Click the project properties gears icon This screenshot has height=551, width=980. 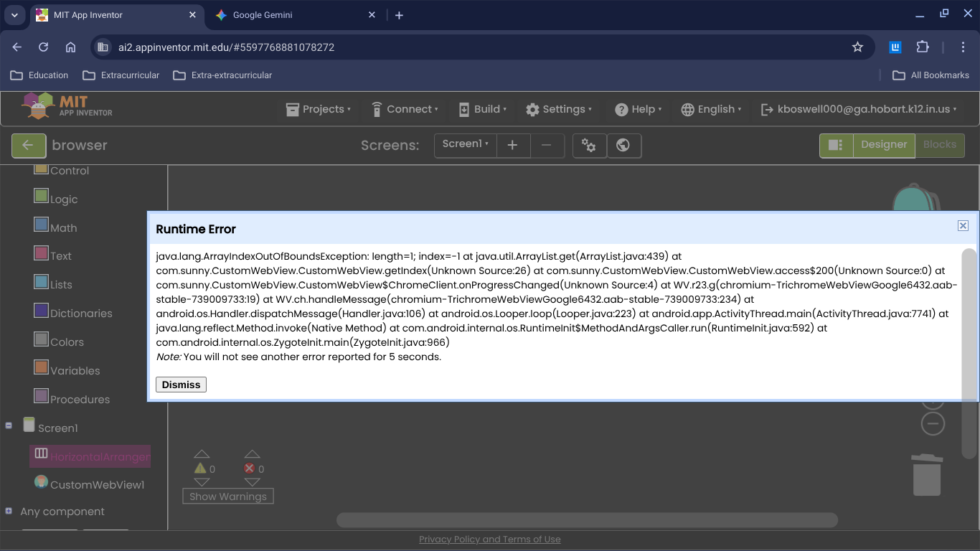pos(589,146)
